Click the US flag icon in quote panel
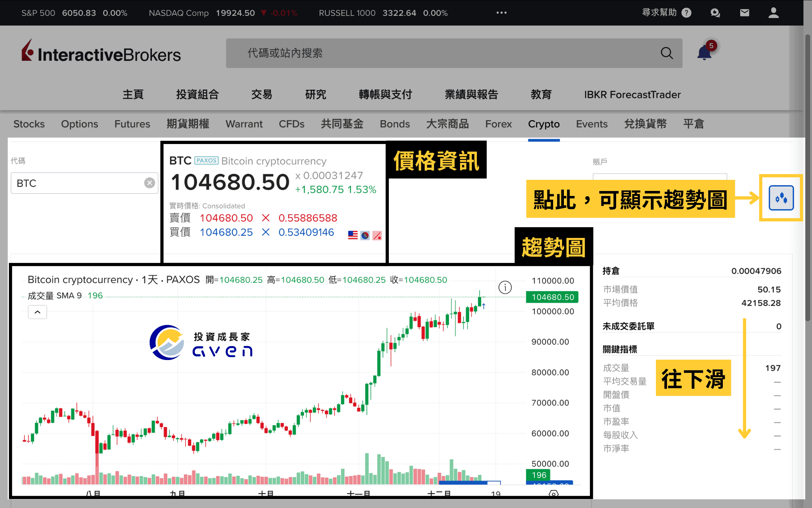Viewport: 812px width, 508px height. pos(353,235)
